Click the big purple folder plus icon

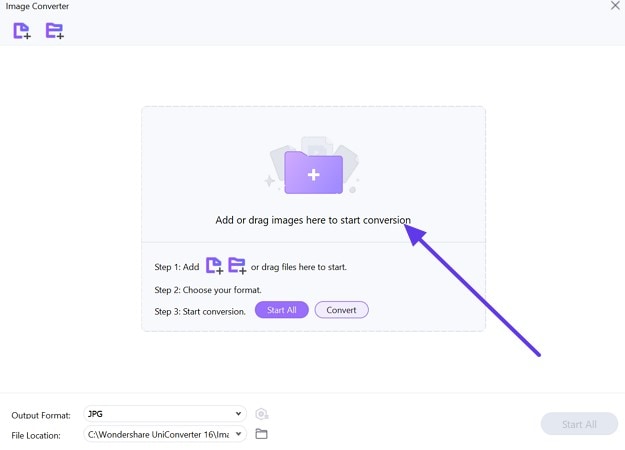coord(313,172)
